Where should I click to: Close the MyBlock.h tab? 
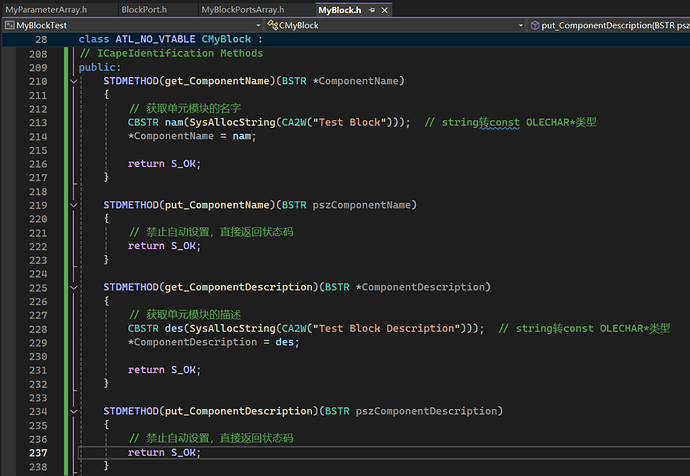(x=385, y=10)
